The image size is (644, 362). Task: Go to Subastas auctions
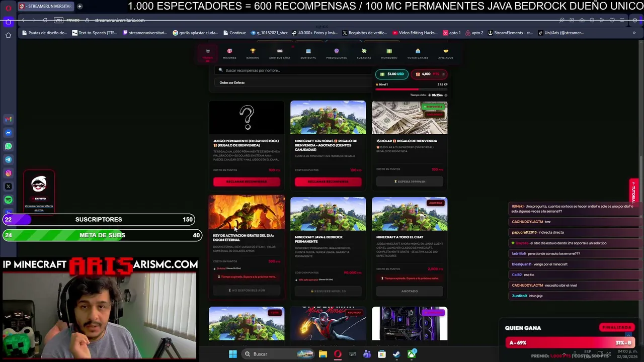pyautogui.click(x=364, y=54)
